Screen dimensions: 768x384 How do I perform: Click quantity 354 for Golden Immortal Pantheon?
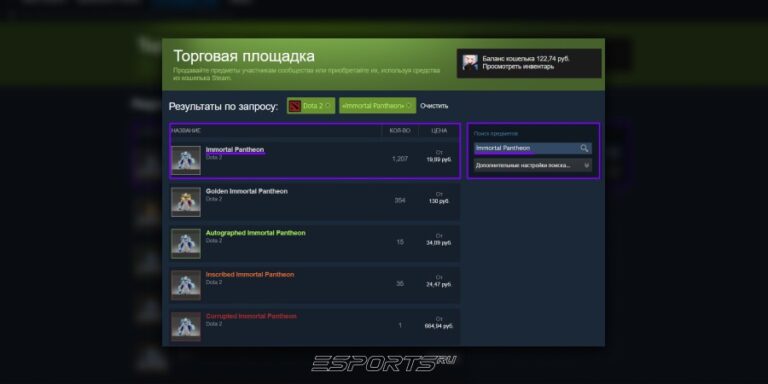(x=400, y=200)
